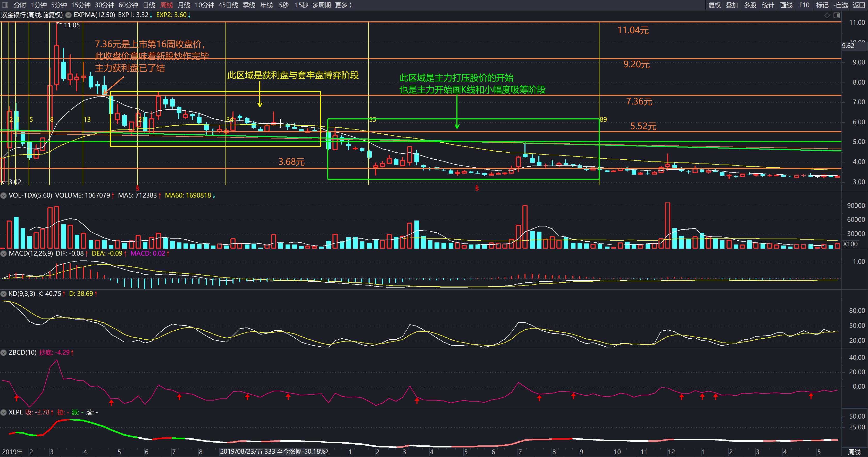Click the right panel toggle icon
Image resolution: width=868 pixels, height=457 pixels.
[836, 15]
